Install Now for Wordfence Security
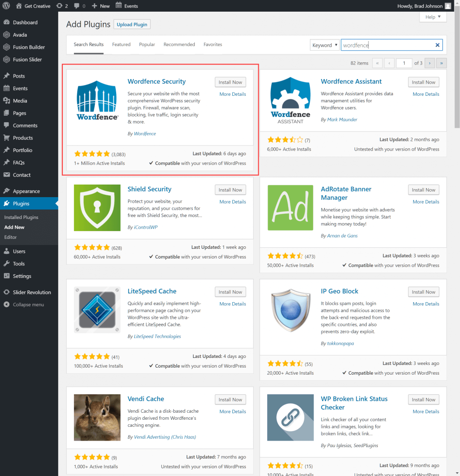This screenshot has width=460, height=476. [x=230, y=82]
